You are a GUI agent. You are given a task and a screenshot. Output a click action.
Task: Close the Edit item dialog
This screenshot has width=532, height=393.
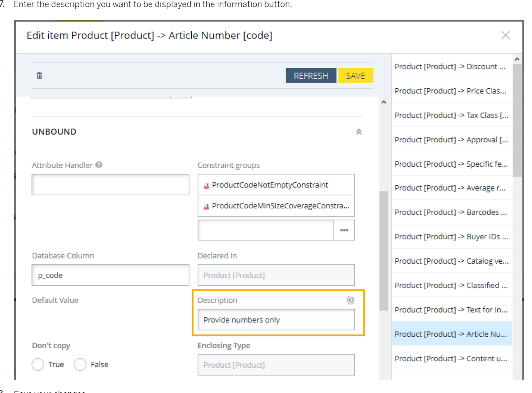505,35
